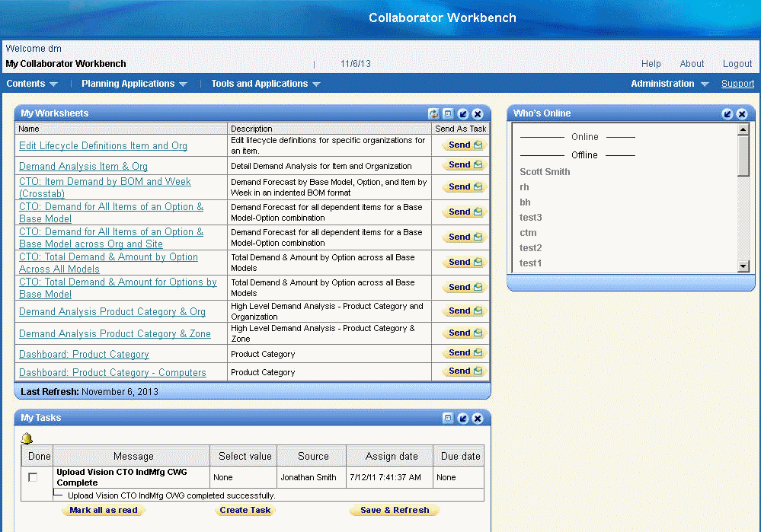This screenshot has width=761, height=532.
Task: Send Dashboard: Product Category - Computers as task
Action: click(465, 371)
